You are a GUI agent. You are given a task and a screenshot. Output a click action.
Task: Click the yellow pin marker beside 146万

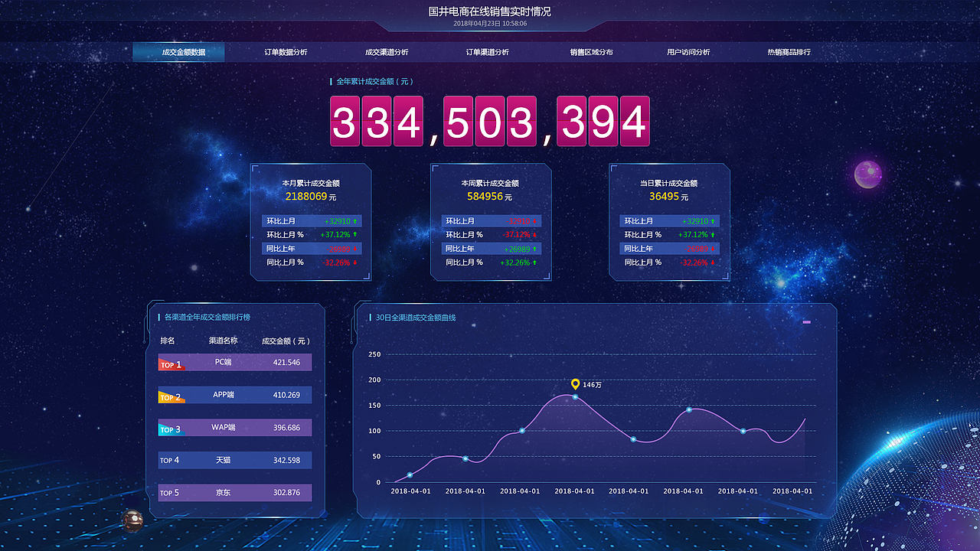[575, 384]
